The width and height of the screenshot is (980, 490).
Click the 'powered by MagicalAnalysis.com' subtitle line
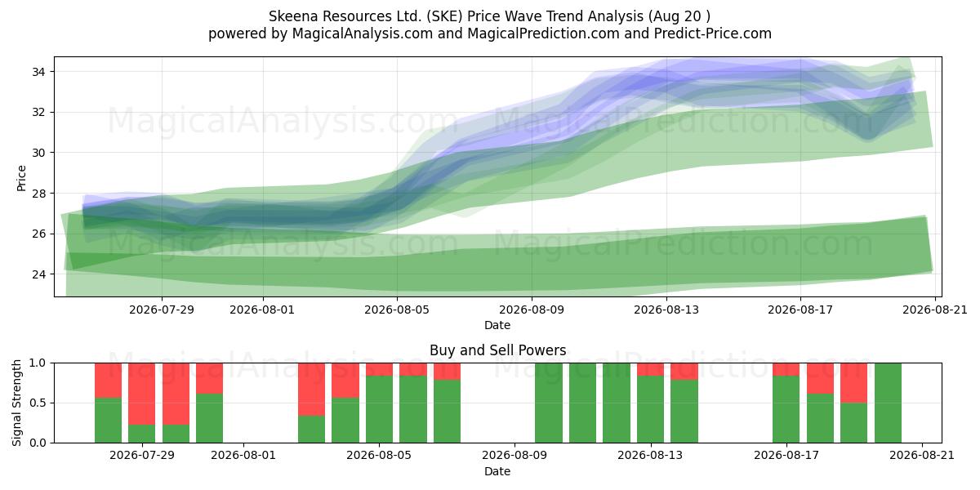pyautogui.click(x=490, y=33)
